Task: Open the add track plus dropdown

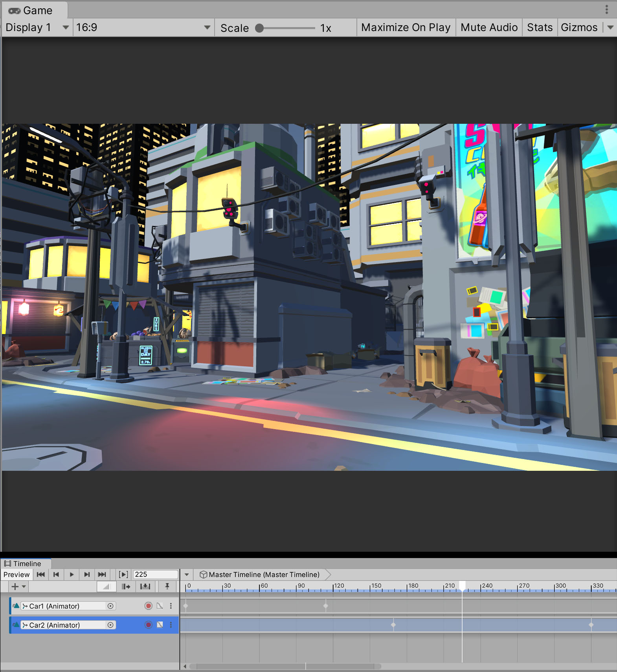Action: 18,587
